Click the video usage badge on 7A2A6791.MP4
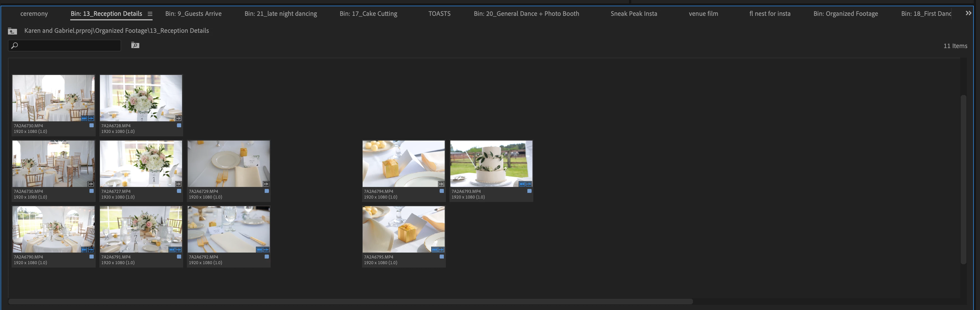The image size is (980, 310). click(172, 249)
